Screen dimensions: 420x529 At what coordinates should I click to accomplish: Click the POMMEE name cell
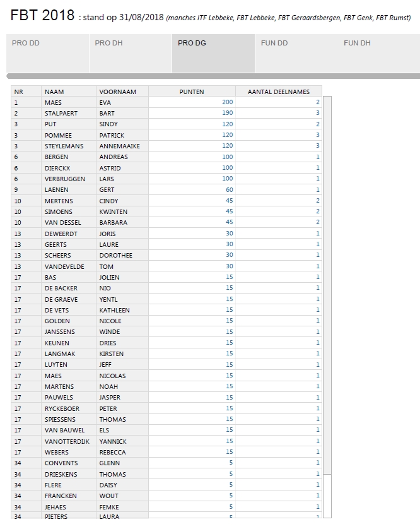(x=69, y=135)
